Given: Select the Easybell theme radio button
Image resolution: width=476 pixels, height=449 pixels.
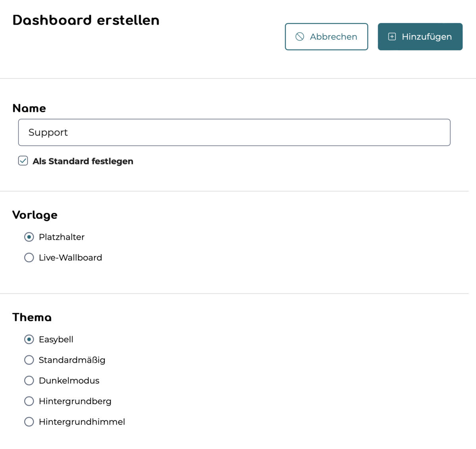Looking at the screenshot, I should click(x=29, y=339).
